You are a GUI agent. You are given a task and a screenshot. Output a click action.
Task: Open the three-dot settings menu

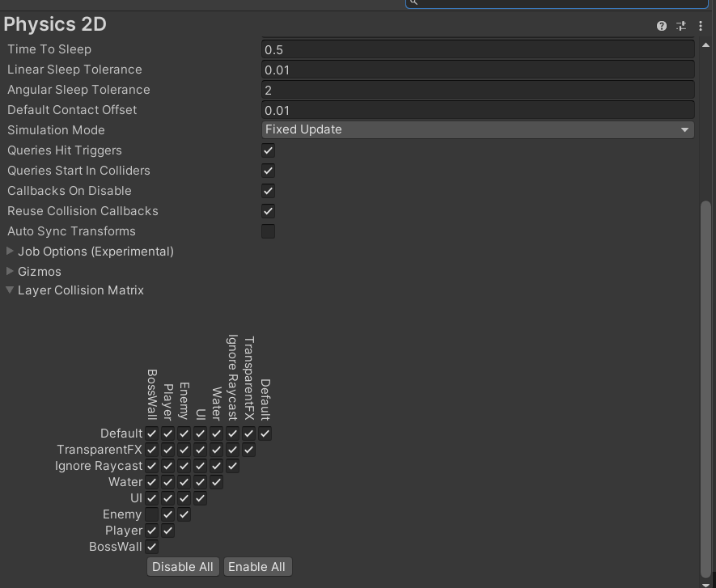[701, 26]
